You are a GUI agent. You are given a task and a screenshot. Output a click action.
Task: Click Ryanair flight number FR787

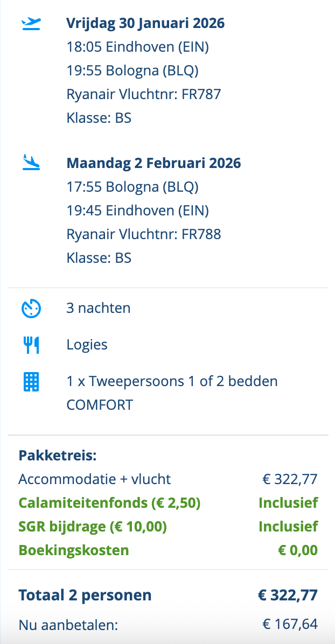144,94
